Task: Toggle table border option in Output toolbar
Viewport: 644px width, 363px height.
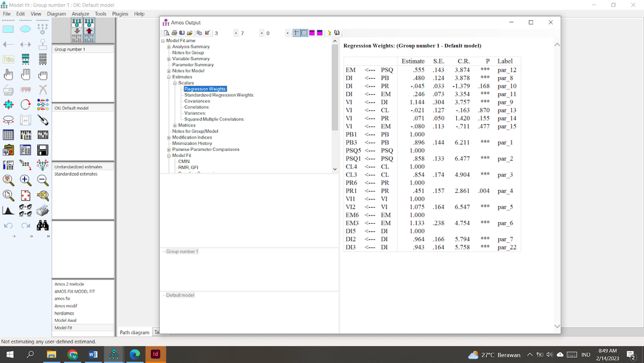Action: tap(296, 33)
